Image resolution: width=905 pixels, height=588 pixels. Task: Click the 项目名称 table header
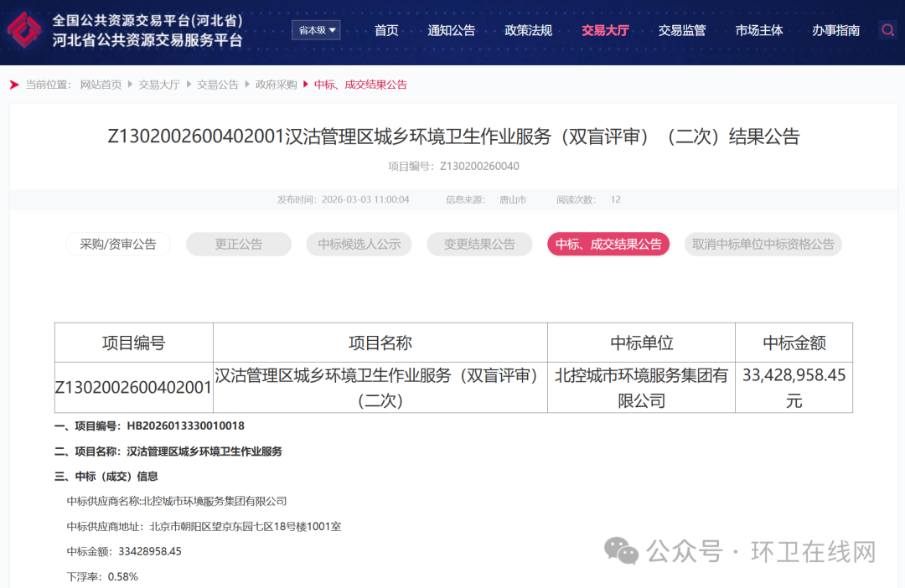tap(380, 343)
